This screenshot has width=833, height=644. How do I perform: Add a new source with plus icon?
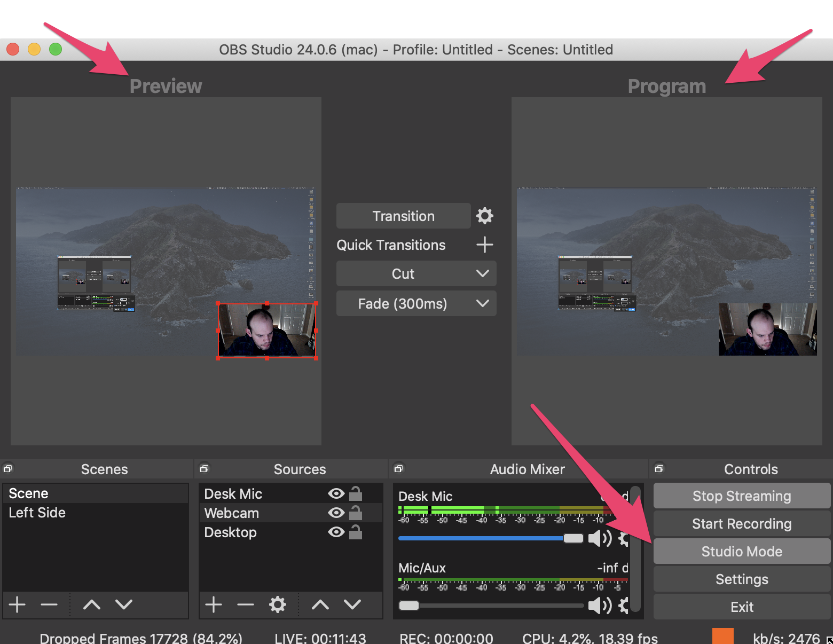(214, 604)
